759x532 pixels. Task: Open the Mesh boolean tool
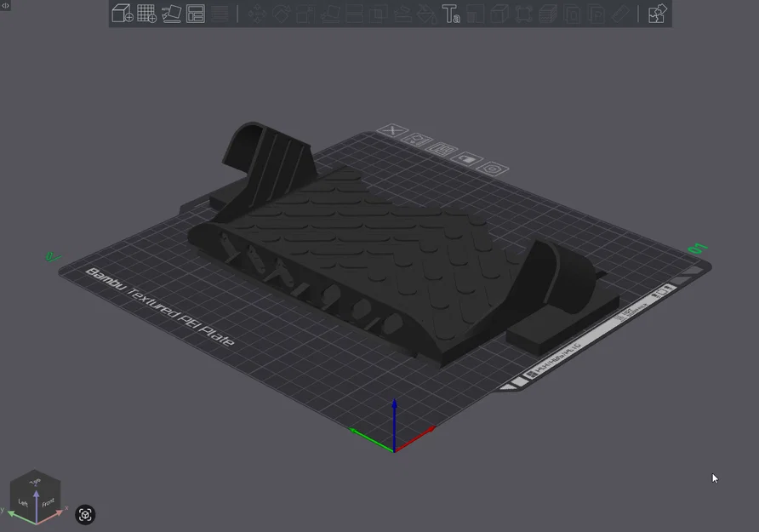tap(378, 14)
